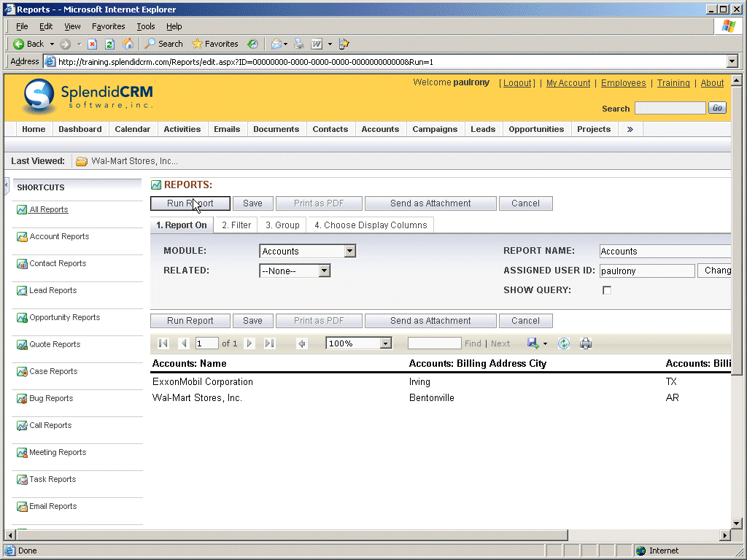747x560 pixels.
Task: Go to first page of report
Action: pyautogui.click(x=163, y=343)
